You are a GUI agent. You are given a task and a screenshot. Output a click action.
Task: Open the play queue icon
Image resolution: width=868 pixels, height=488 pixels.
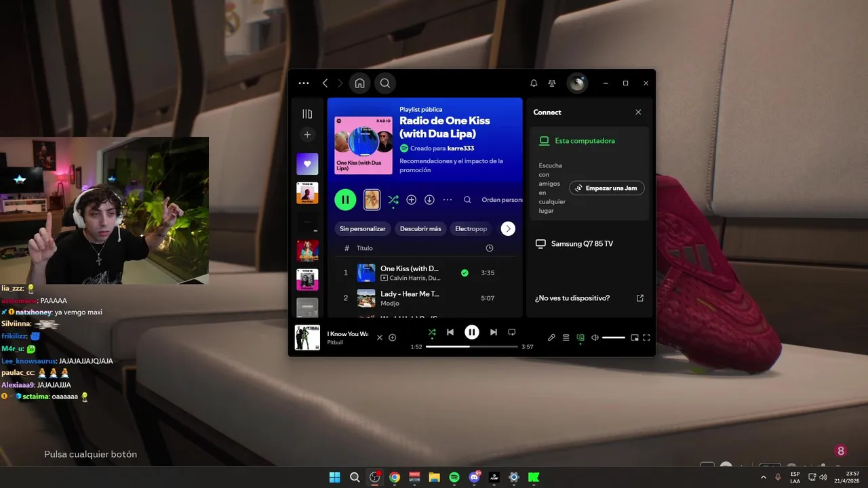click(566, 338)
